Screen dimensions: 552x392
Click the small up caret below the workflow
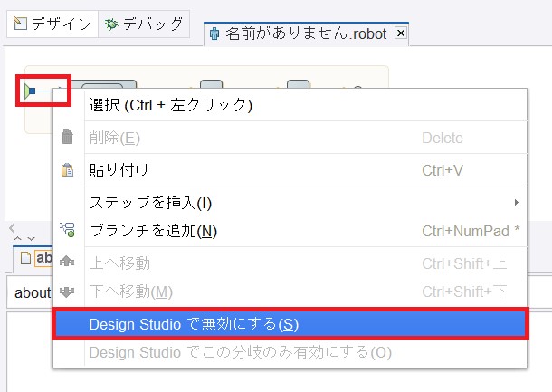click(x=17, y=239)
